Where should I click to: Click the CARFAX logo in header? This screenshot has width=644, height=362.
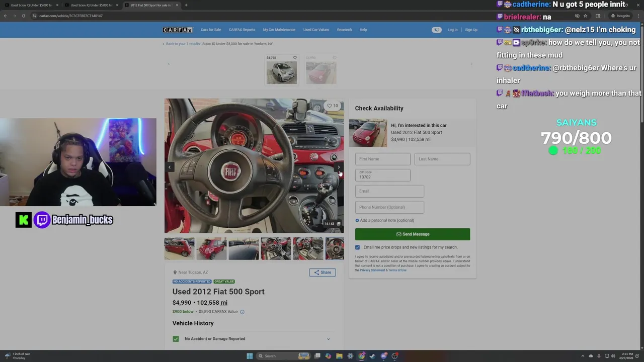pos(178,30)
